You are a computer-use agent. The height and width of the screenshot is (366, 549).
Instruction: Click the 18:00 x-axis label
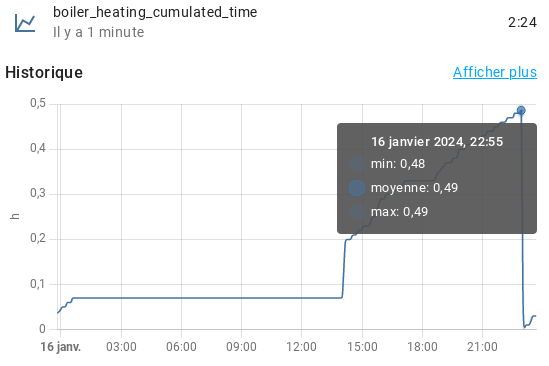[x=422, y=347]
